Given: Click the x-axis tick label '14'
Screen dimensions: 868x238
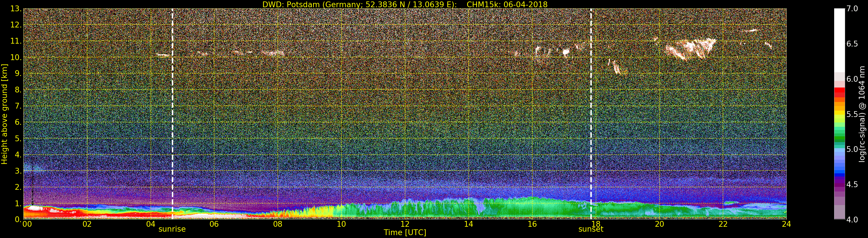Looking at the screenshot, I should 468,224.
